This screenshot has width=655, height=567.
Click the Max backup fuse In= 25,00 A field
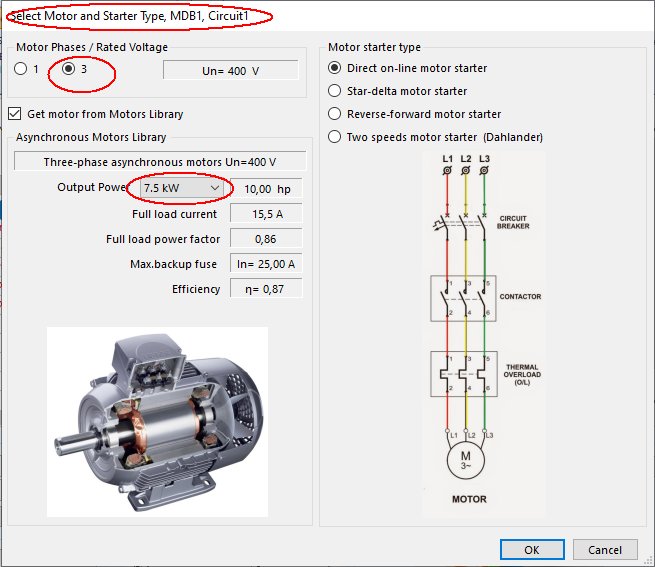click(266, 264)
